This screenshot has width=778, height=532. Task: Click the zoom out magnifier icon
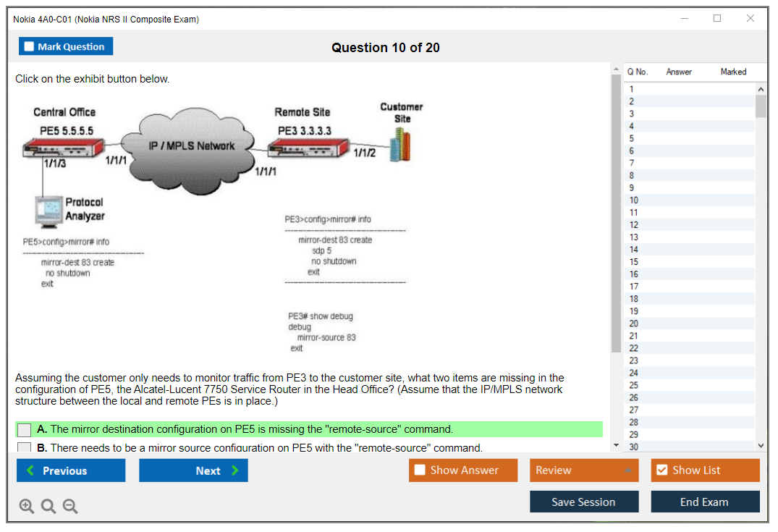(70, 507)
